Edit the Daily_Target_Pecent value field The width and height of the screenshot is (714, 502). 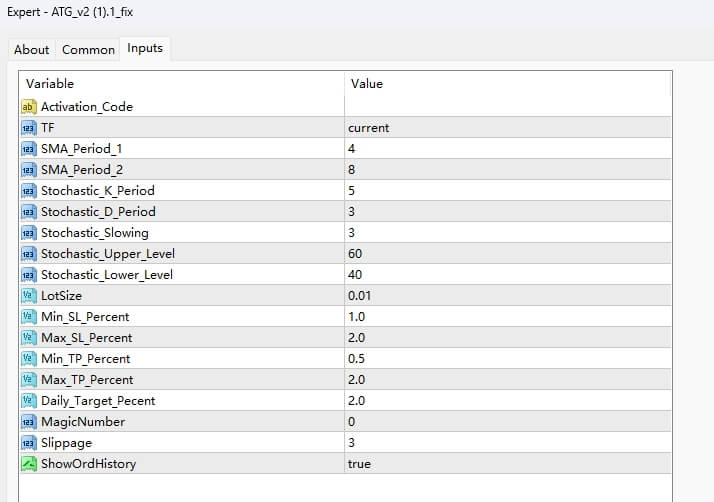(506, 401)
